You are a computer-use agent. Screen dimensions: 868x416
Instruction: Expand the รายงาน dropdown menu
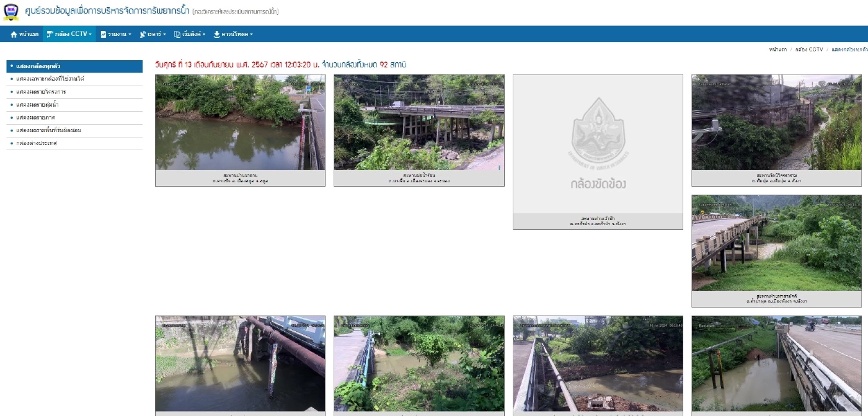tap(119, 34)
